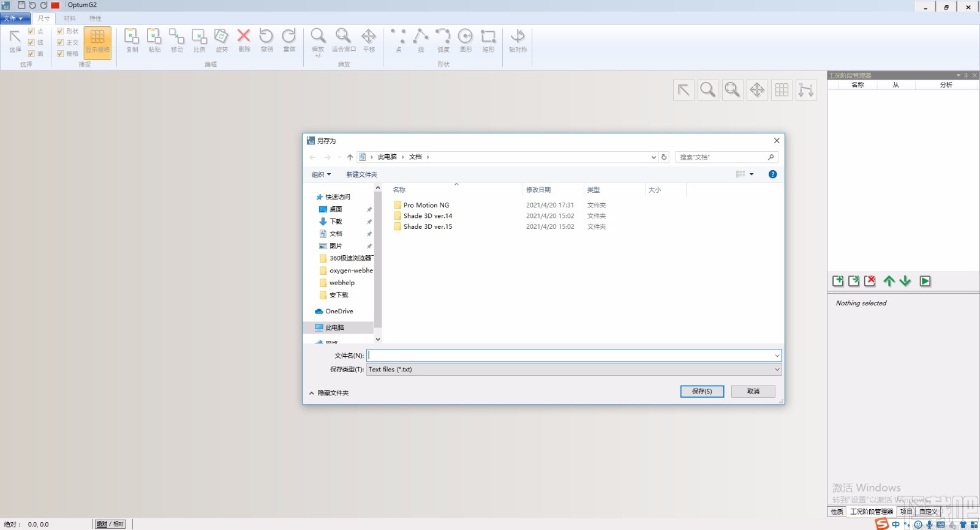This screenshot has width=980, height=530.
Task: Select the 线 line shape tool
Action: pos(421,41)
